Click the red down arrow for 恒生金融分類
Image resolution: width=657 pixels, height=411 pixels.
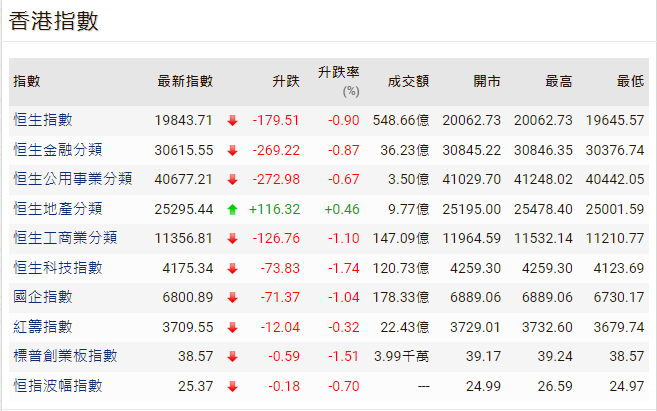click(x=232, y=150)
